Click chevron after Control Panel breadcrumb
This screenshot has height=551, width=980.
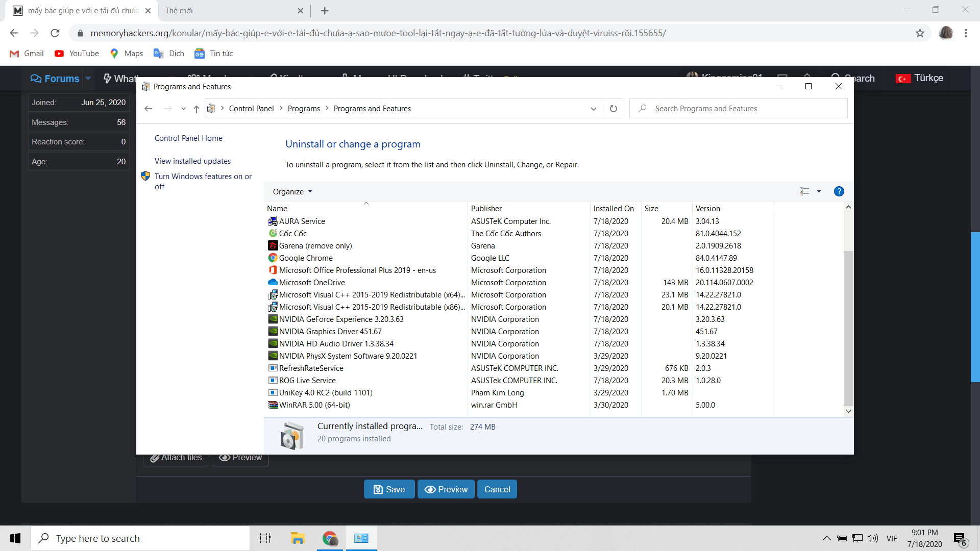pyautogui.click(x=281, y=109)
